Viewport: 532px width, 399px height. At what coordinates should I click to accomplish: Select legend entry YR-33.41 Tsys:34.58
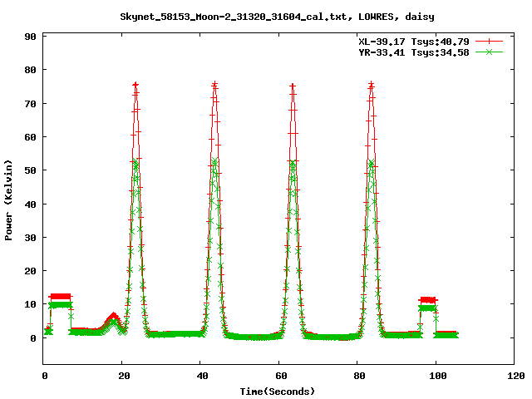click(414, 52)
